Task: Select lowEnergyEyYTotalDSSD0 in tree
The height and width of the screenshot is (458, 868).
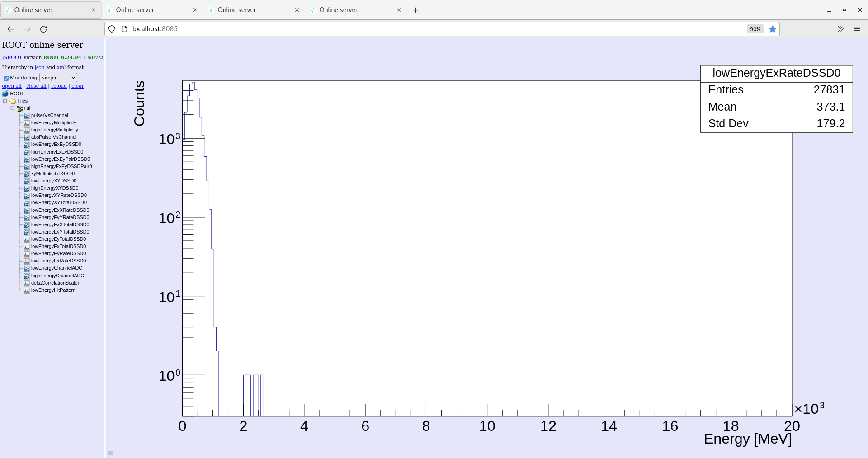Action: click(60, 232)
